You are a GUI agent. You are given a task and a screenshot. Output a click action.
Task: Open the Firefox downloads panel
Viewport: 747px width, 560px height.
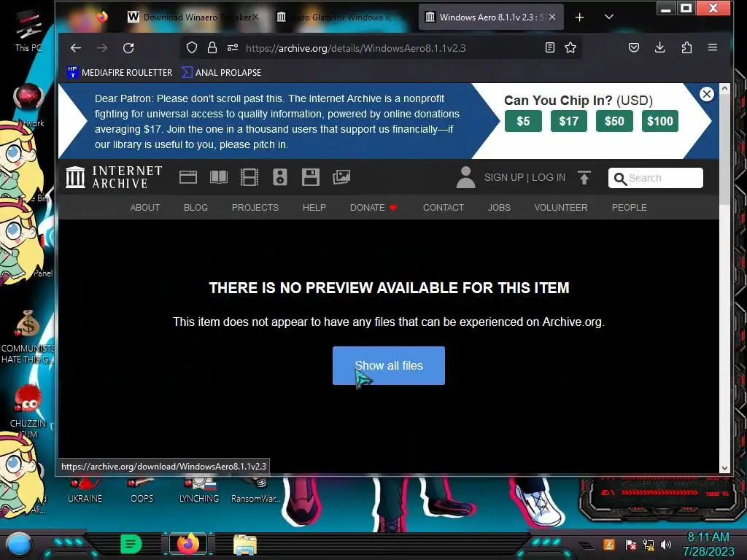click(659, 47)
